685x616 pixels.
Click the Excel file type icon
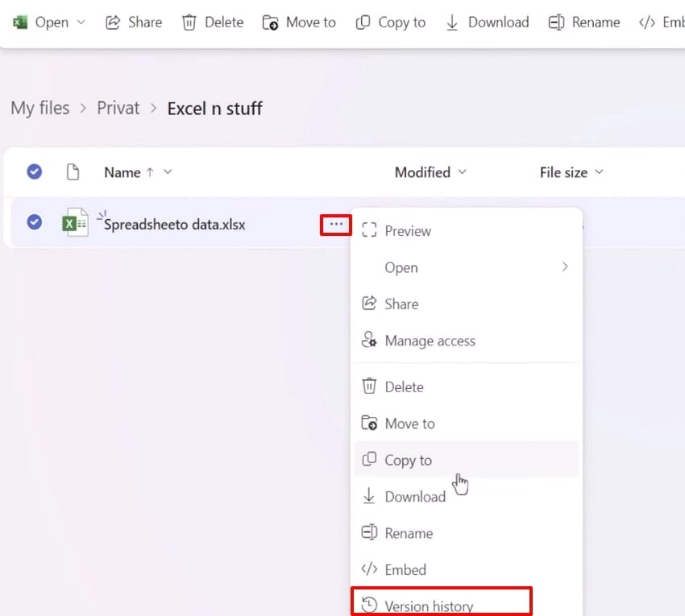pos(75,222)
